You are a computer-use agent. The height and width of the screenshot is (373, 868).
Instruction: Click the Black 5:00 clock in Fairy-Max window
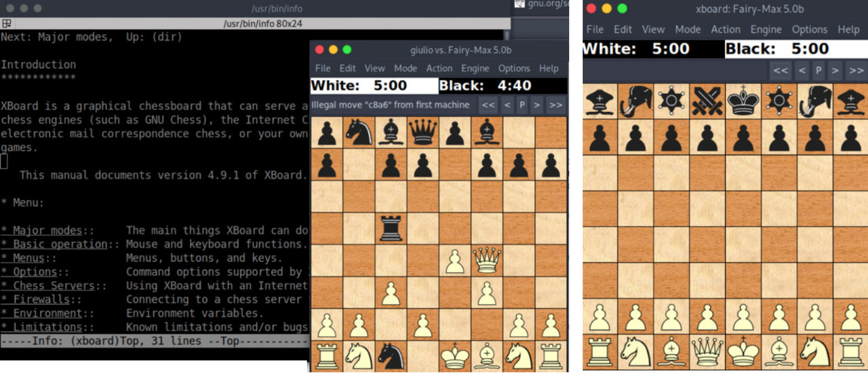[796, 49]
